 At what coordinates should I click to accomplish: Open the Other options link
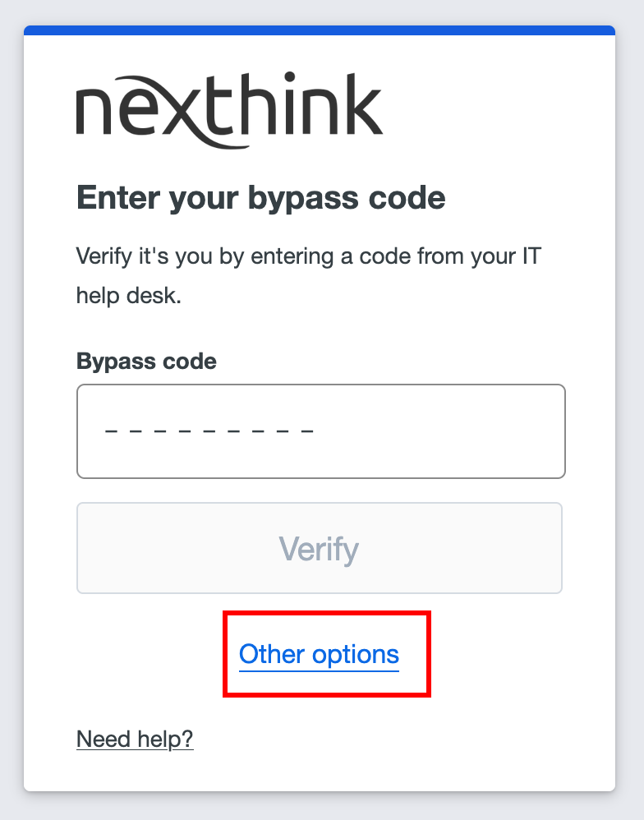319,655
